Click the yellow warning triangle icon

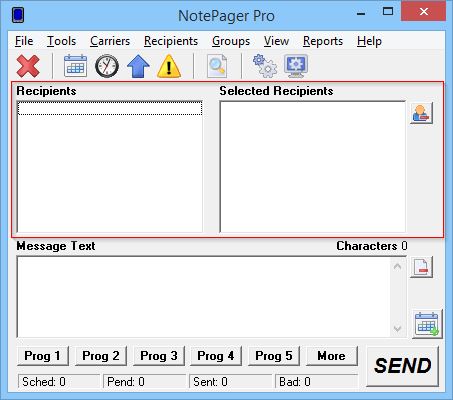tap(169, 66)
